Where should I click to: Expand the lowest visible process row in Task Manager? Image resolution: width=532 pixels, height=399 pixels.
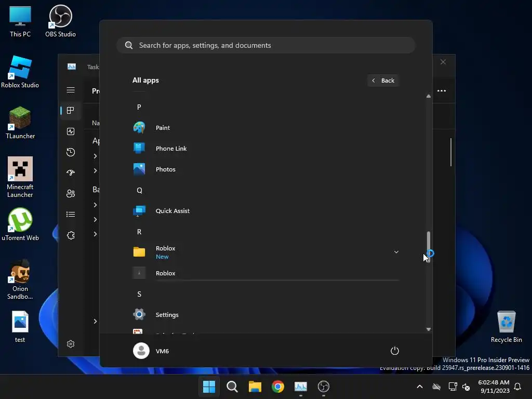point(95,321)
